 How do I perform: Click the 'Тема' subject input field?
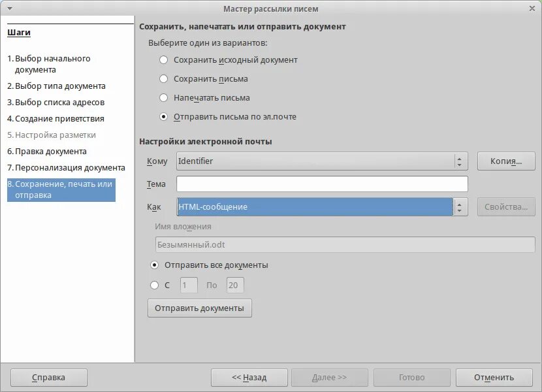coord(322,184)
